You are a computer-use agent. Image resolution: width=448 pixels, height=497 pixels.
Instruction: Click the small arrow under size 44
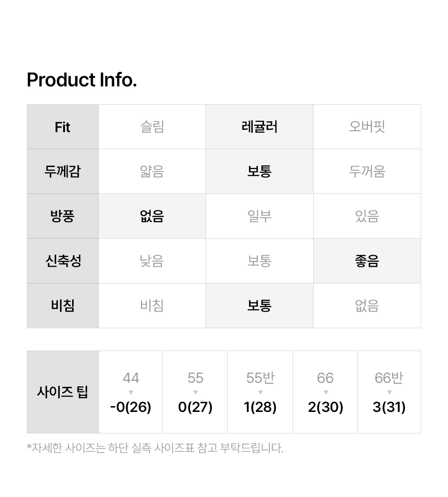click(x=131, y=393)
